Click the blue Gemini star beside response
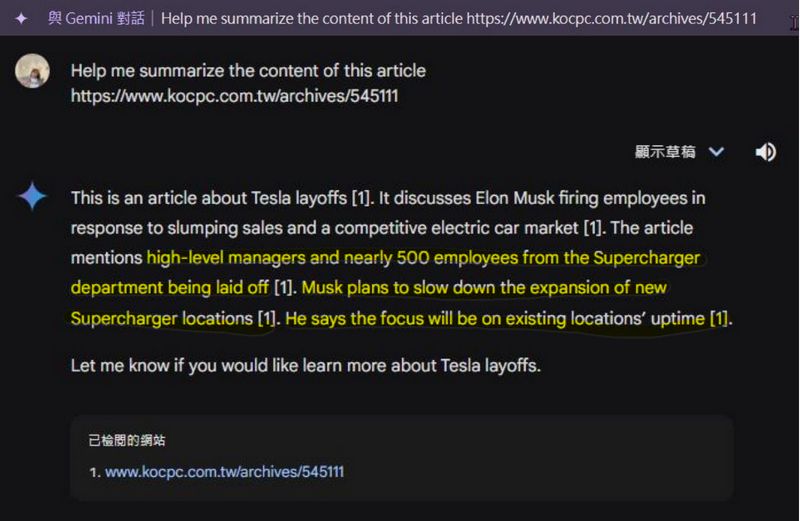This screenshot has height=521, width=800. click(32, 196)
